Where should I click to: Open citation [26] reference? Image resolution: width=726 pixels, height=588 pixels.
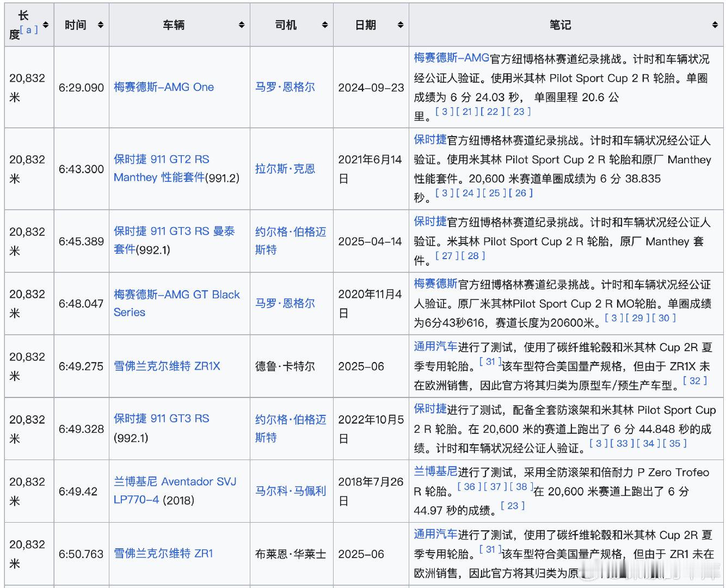(x=521, y=193)
